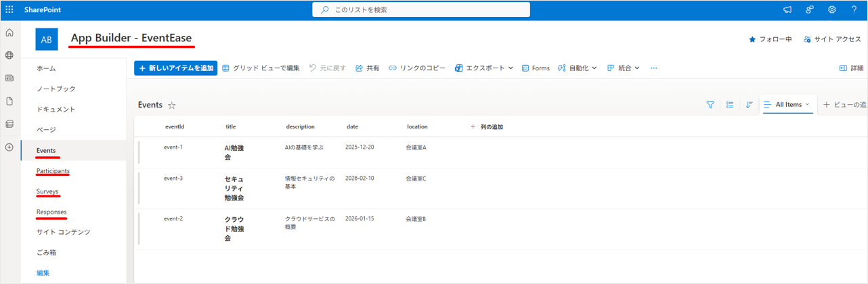868x284 pixels.
Task: Go to Surveys in the side navigation
Action: click(x=47, y=191)
